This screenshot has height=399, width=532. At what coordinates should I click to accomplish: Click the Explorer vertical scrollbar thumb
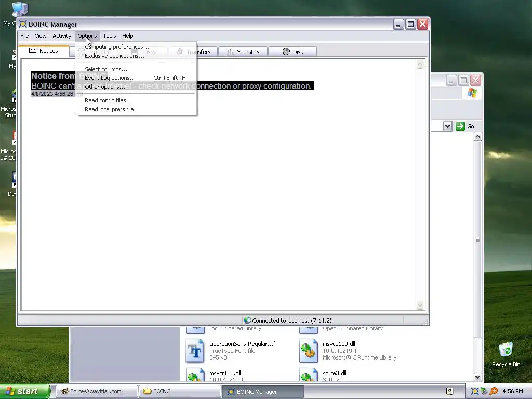point(478,240)
